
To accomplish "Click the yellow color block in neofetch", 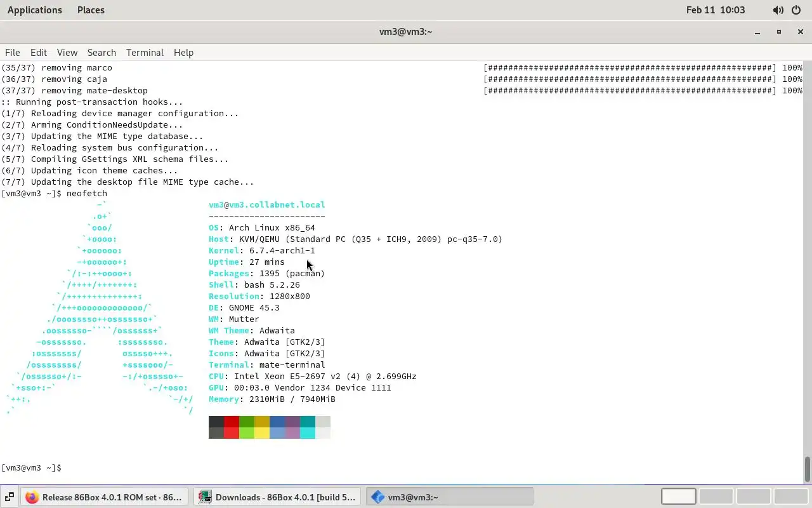I will click(x=262, y=422).
